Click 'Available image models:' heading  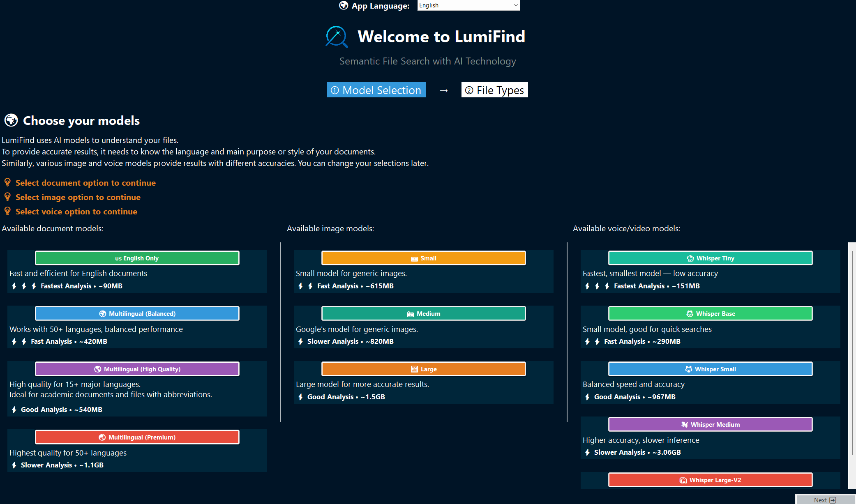click(330, 228)
